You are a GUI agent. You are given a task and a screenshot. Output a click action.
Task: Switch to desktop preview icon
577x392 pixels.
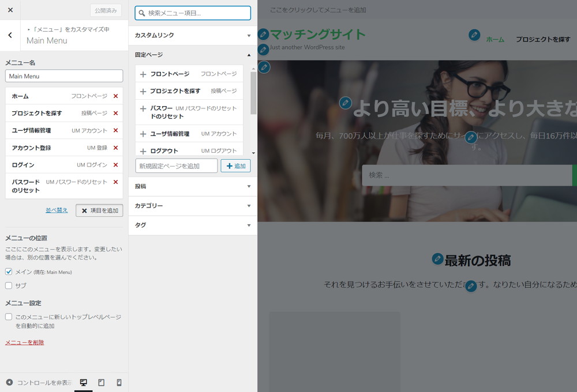click(84, 382)
